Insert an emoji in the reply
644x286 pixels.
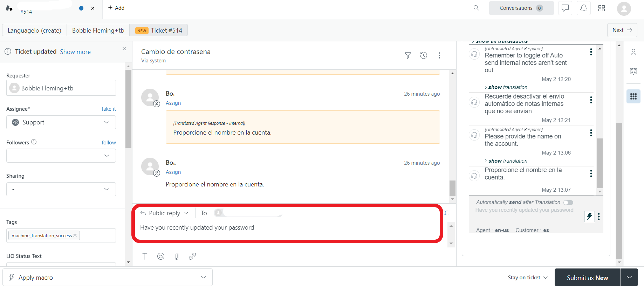(x=161, y=256)
